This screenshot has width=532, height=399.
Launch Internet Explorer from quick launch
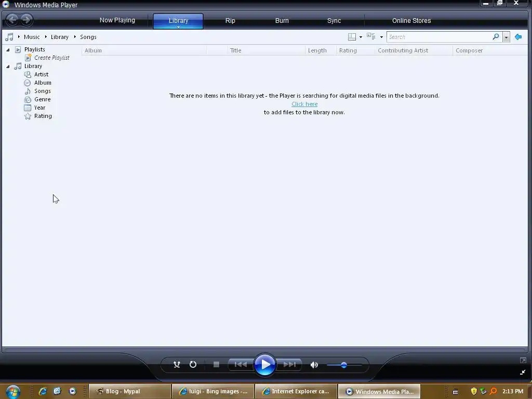point(43,391)
